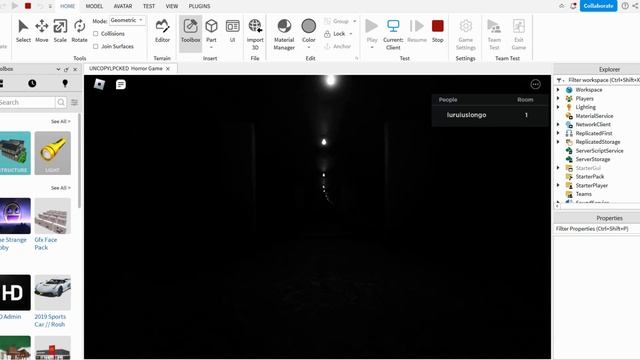The image size is (640, 360).
Task: Expand the Players tree node
Action: [558, 98]
